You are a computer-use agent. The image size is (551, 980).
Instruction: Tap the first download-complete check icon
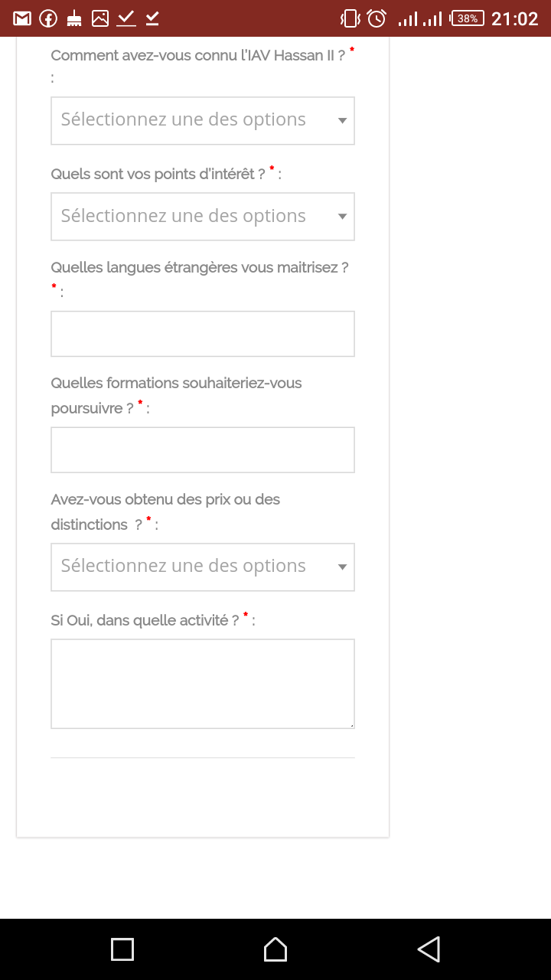pyautogui.click(x=126, y=18)
